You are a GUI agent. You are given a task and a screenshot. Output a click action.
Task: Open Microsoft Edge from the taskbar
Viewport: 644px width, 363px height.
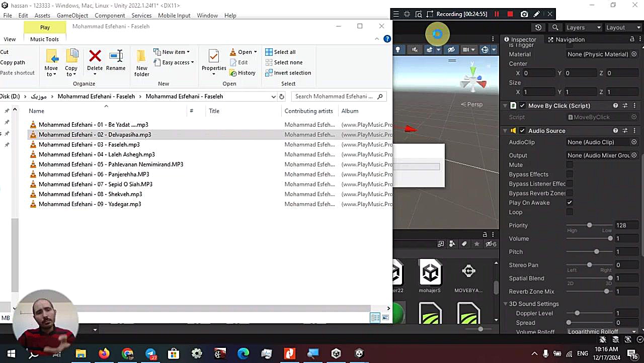pyautogui.click(x=243, y=354)
